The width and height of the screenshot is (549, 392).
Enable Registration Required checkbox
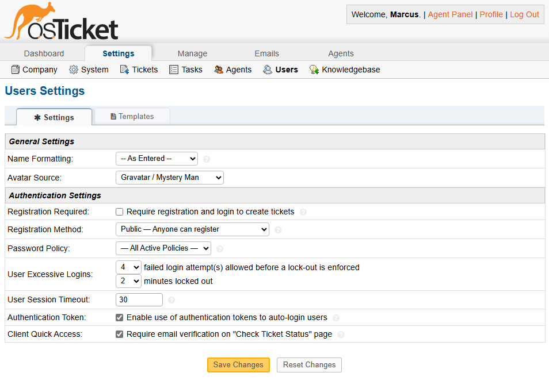(120, 212)
